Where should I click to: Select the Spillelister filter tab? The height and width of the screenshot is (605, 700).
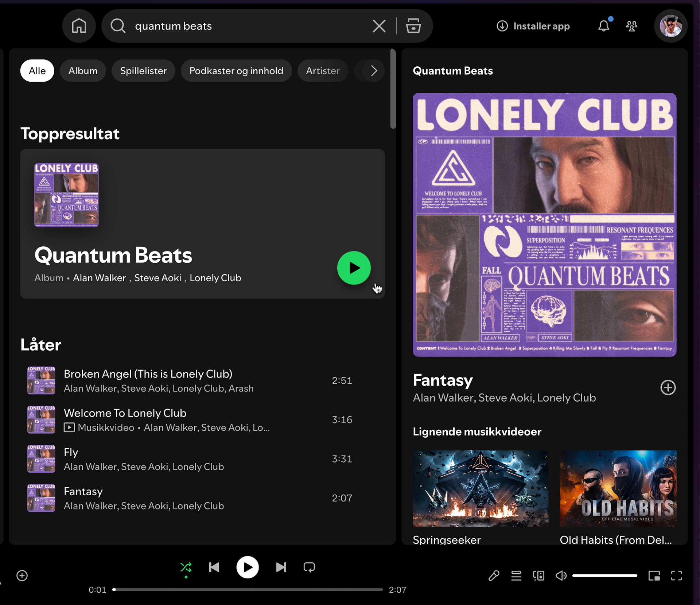143,71
